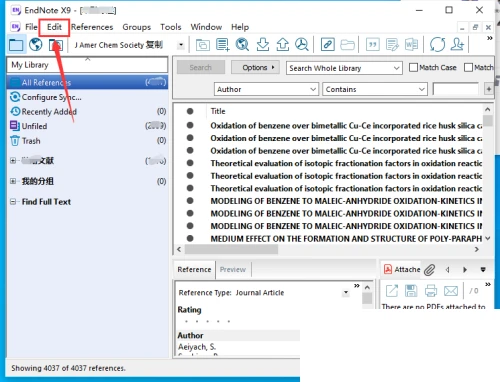The height and width of the screenshot is (382, 500).
Task: Sort by the Title column header
Action: (218, 111)
